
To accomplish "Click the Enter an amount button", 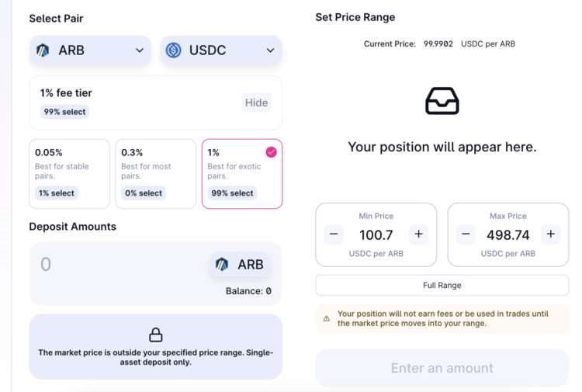I will coord(442,368).
